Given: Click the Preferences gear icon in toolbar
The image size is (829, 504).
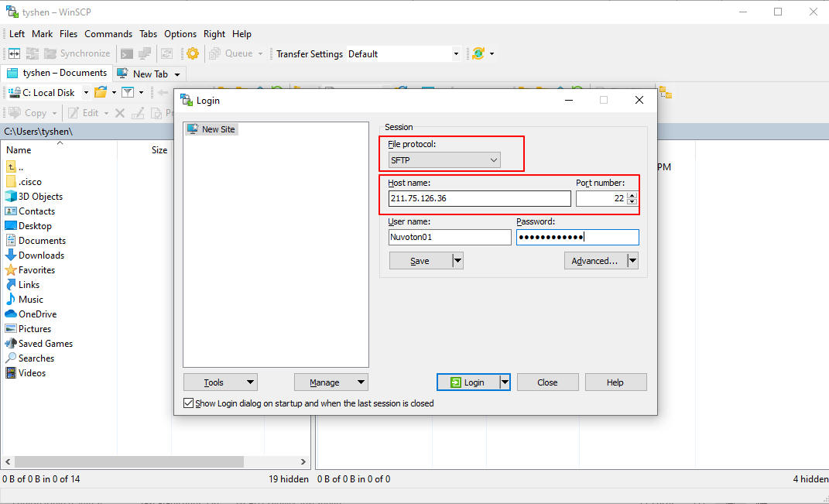Looking at the screenshot, I should pos(193,53).
